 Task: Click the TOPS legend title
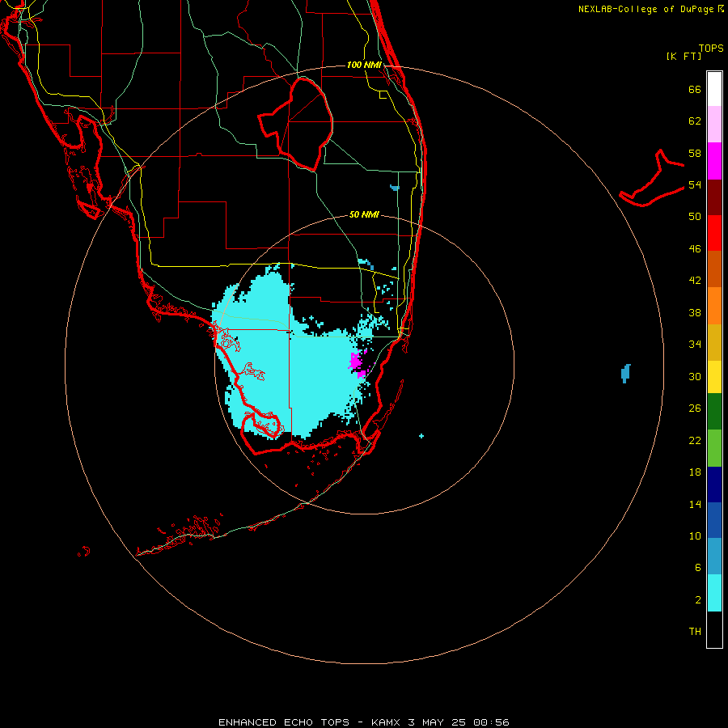tap(711, 49)
